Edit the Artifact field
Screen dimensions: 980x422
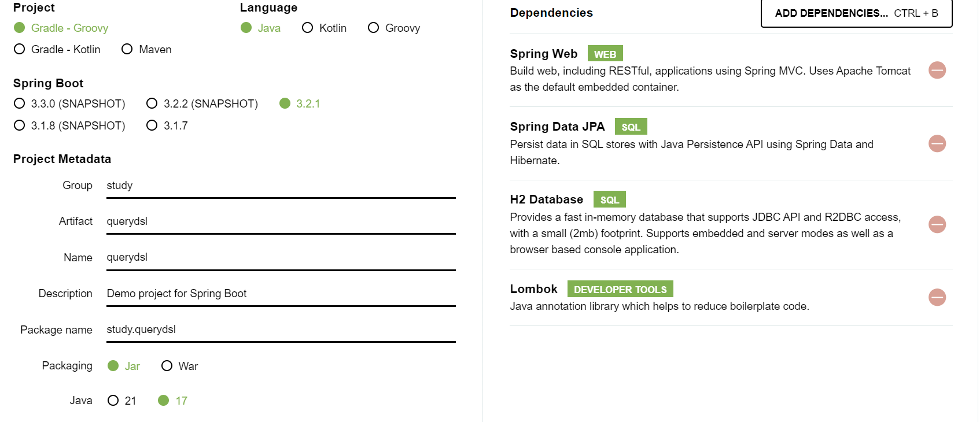pyautogui.click(x=281, y=221)
